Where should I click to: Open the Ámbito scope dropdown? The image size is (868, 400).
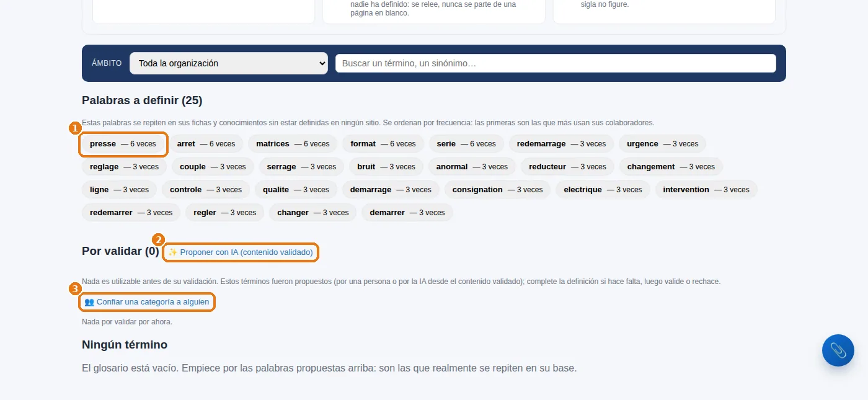(x=229, y=63)
